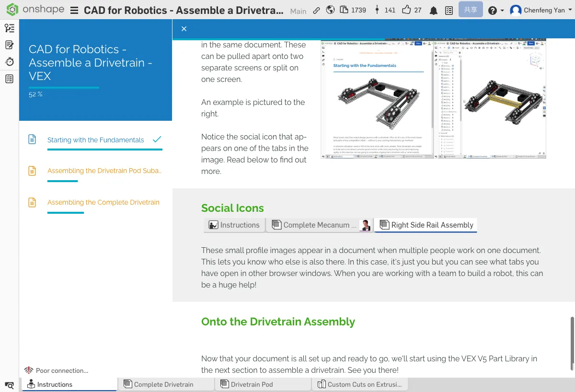The width and height of the screenshot is (575, 392).
Task: Switch to the Complete Drivetrain tab
Action: click(163, 384)
